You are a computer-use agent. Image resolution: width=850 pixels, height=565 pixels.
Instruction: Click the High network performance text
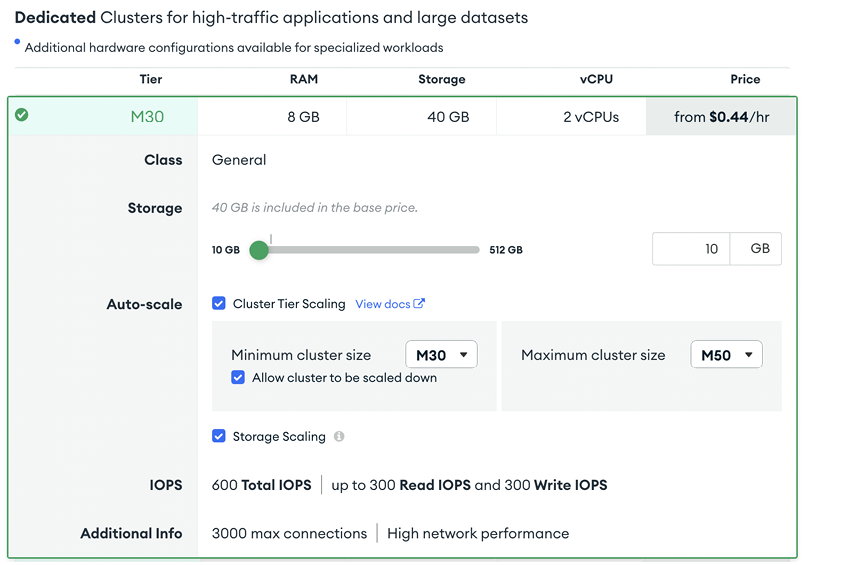point(478,534)
